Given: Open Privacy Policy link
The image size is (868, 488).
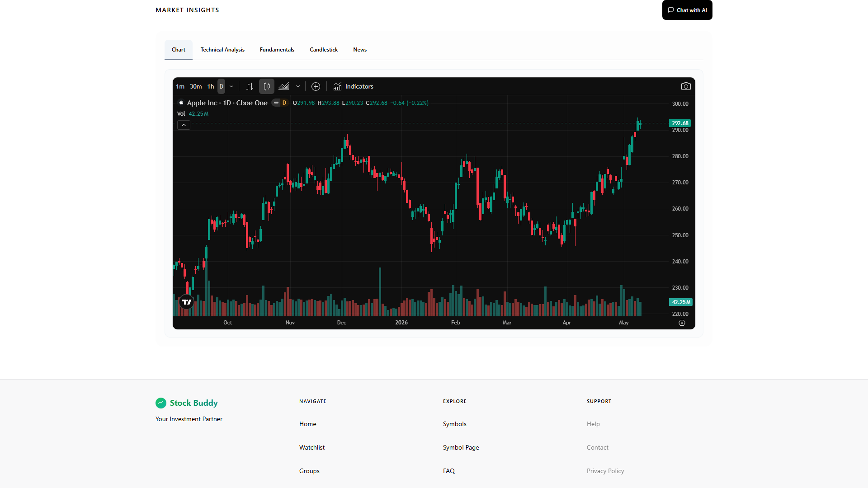Looking at the screenshot, I should click(x=605, y=471).
